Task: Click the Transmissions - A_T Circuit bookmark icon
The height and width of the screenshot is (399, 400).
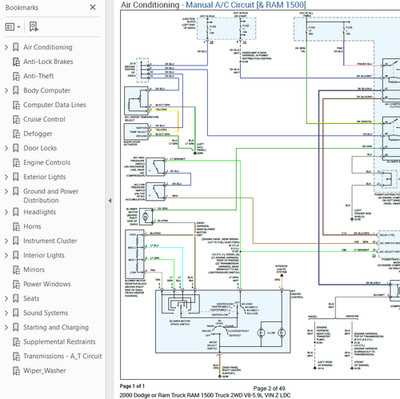Action: point(16,356)
